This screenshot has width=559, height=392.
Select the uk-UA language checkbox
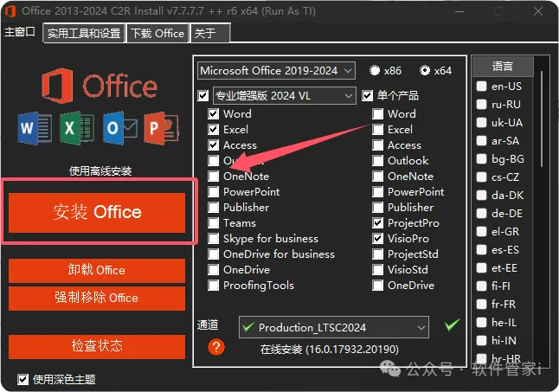click(x=482, y=122)
